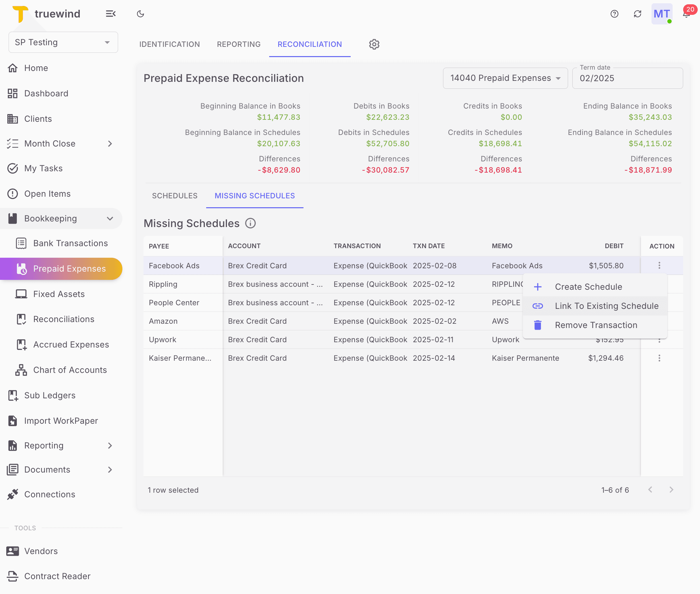Click the info icon next to Missing Schedules
700x594 pixels.
(250, 223)
